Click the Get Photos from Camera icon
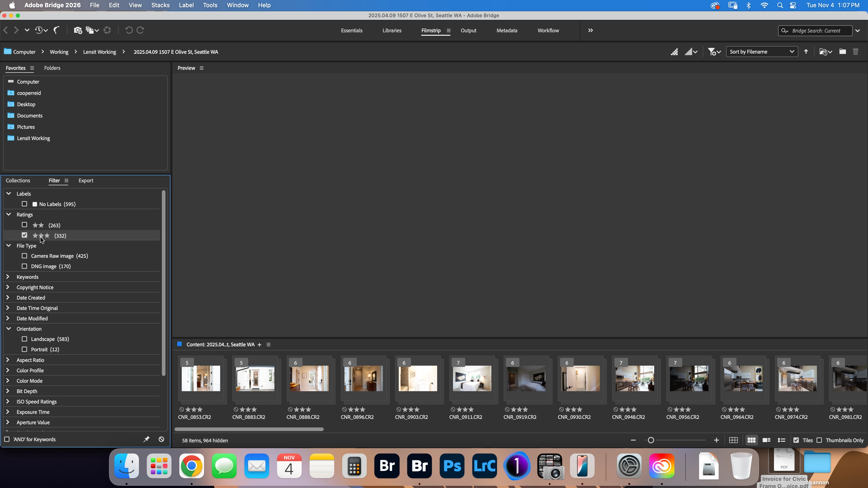 78,30
